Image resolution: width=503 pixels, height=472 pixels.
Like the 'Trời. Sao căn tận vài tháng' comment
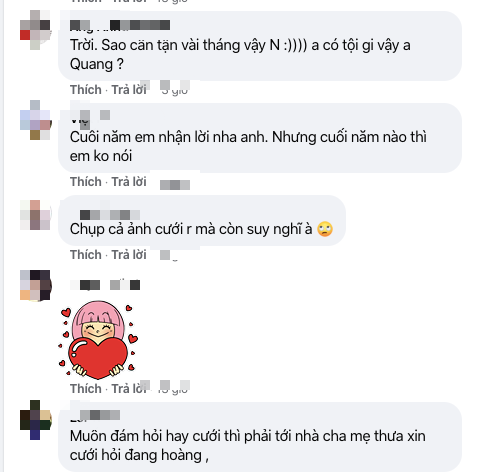click(x=86, y=90)
